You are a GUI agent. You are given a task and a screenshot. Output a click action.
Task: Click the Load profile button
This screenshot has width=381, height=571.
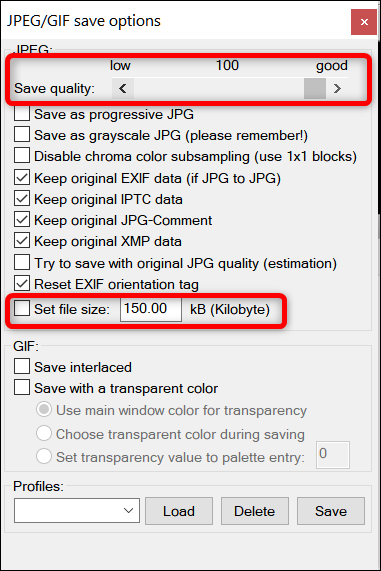click(x=179, y=511)
